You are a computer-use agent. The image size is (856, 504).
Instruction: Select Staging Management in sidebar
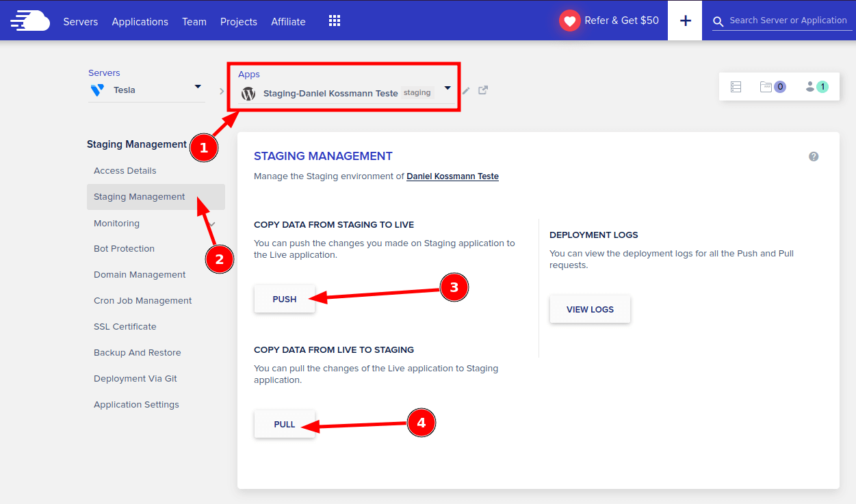[x=156, y=197]
